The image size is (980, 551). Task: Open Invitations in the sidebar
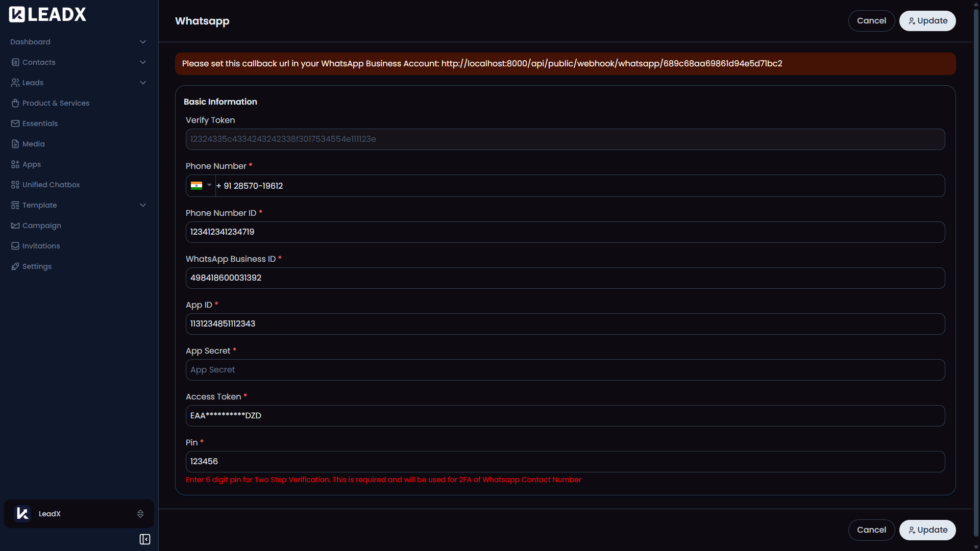[x=41, y=246]
